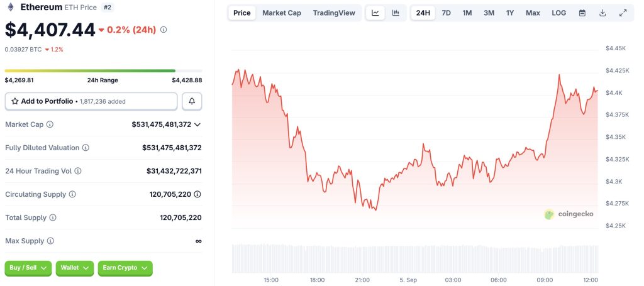Open the Buy / Sell dropdown
This screenshot has width=644, height=286.
(28, 268)
